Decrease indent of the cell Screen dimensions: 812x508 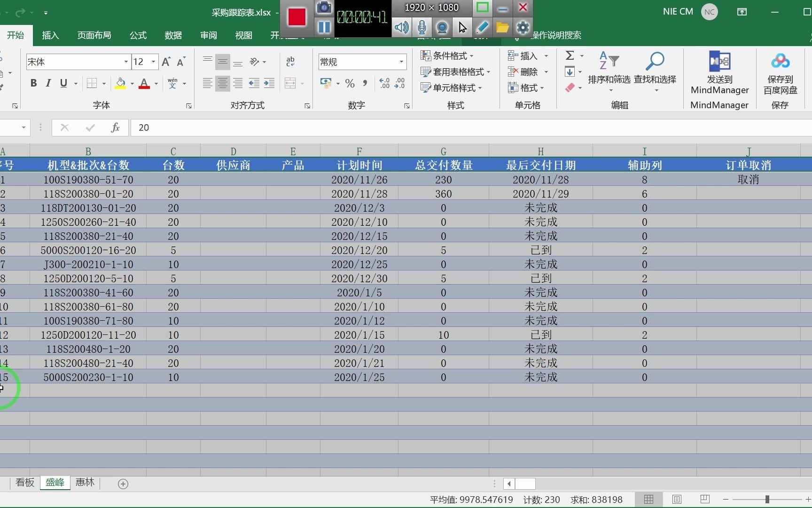click(254, 83)
